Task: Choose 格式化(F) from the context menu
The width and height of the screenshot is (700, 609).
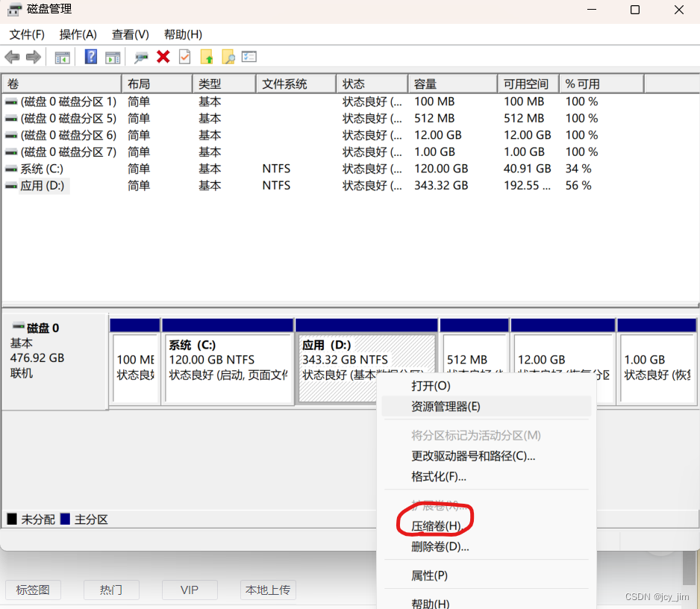Action: [x=487, y=476]
